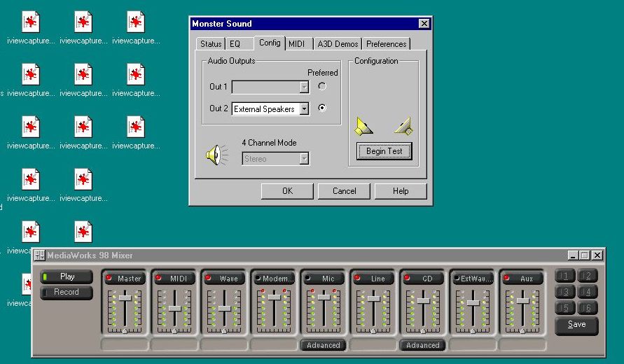Select mixer preset button 2

coord(588,276)
